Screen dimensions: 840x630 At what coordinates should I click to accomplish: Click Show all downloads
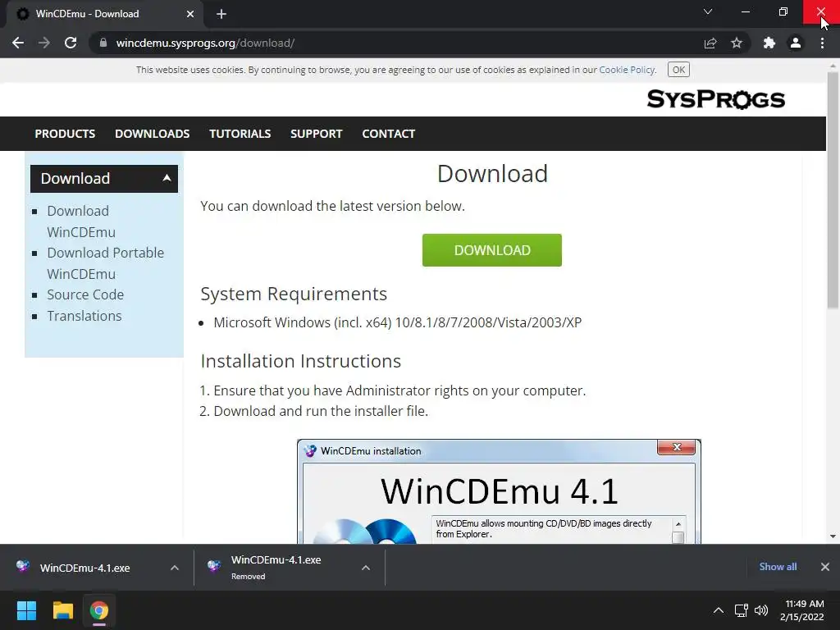point(778,567)
